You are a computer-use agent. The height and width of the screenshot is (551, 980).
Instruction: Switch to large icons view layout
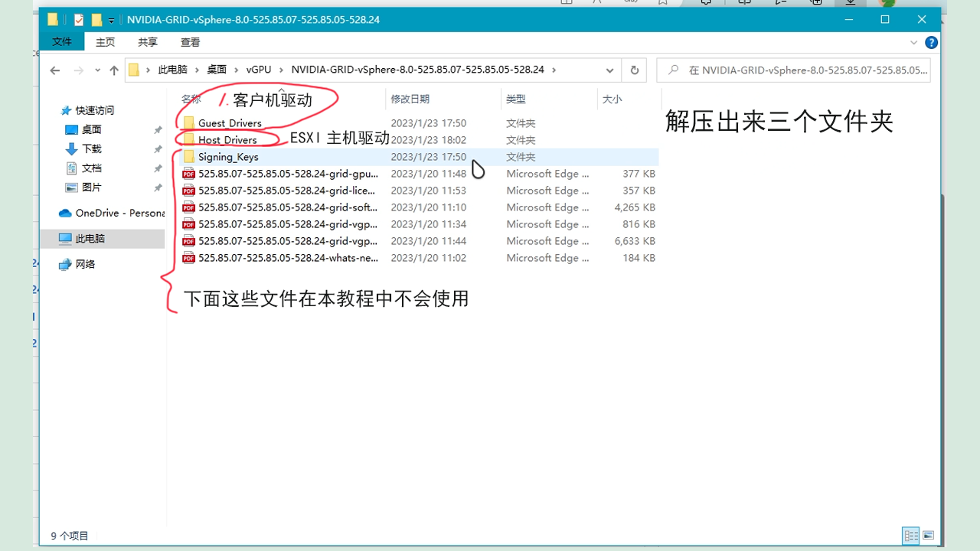coord(928,536)
